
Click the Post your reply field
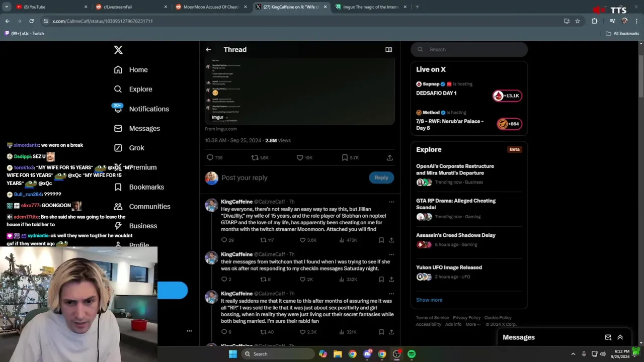pyautogui.click(x=293, y=177)
